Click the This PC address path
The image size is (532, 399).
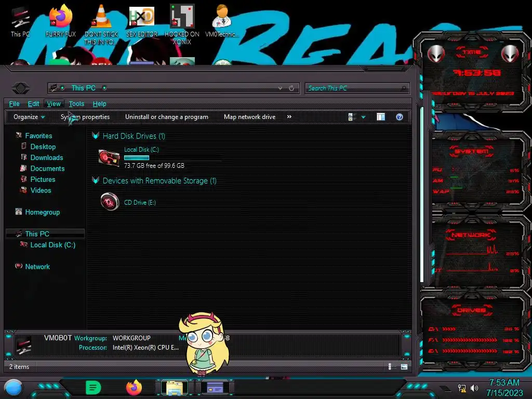point(83,88)
